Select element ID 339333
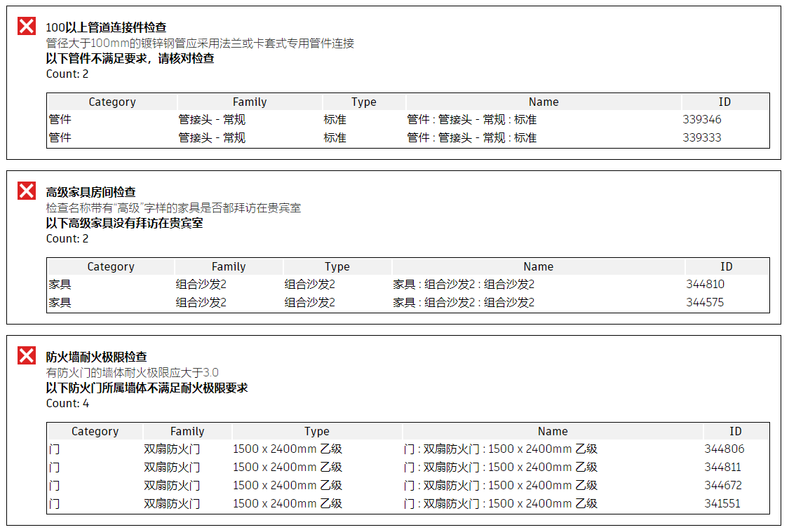 click(x=702, y=138)
